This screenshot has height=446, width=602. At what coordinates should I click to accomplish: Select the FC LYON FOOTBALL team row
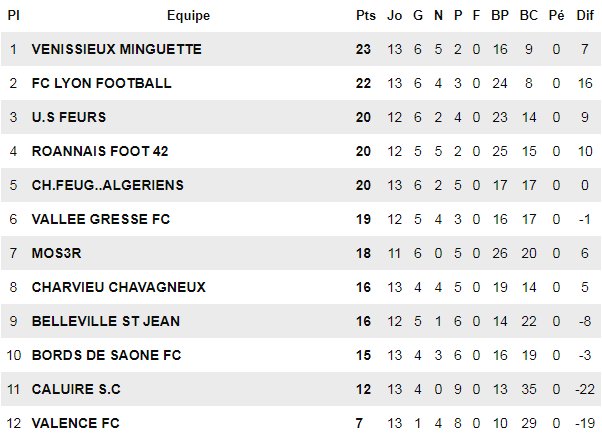[101, 83]
